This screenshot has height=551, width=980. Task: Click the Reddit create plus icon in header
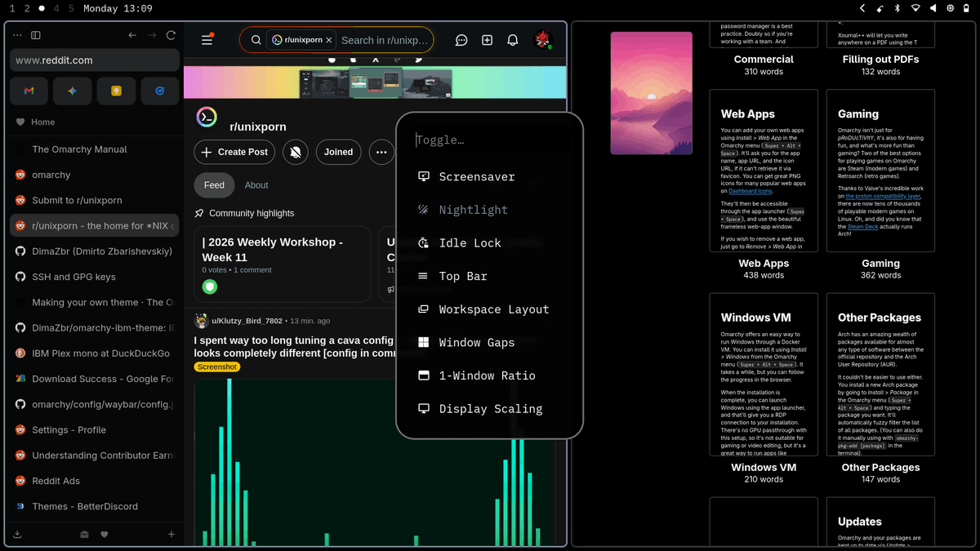[488, 40]
